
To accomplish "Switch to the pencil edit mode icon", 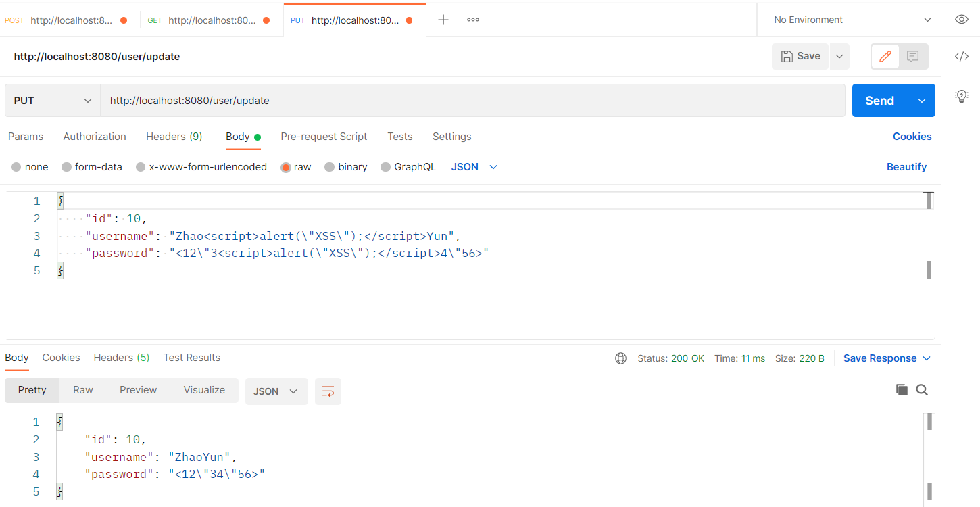I will pyautogui.click(x=885, y=57).
